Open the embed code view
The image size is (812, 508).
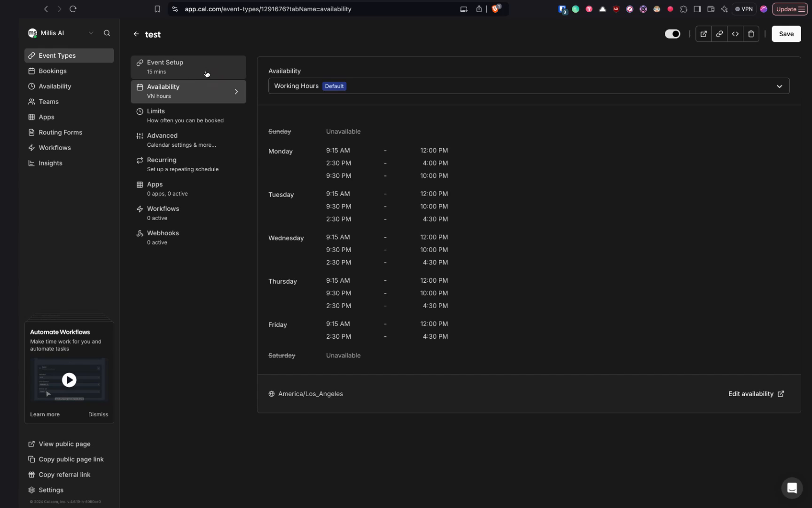tap(735, 33)
